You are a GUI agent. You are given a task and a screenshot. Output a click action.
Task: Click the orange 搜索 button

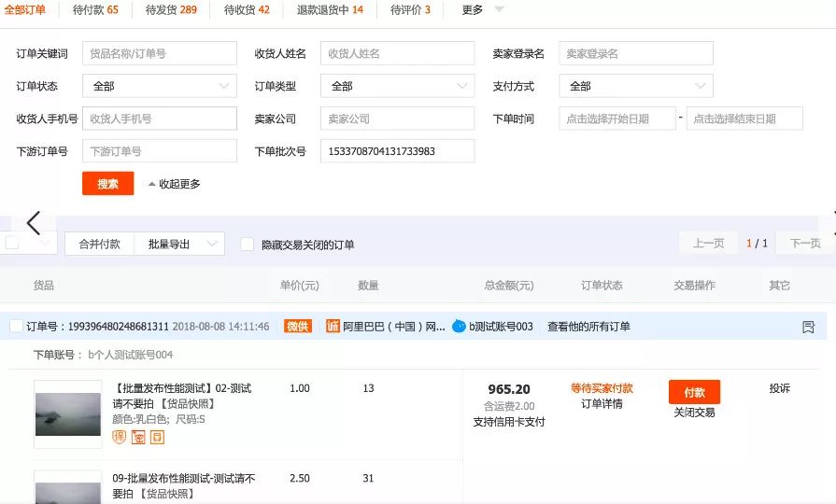click(107, 183)
